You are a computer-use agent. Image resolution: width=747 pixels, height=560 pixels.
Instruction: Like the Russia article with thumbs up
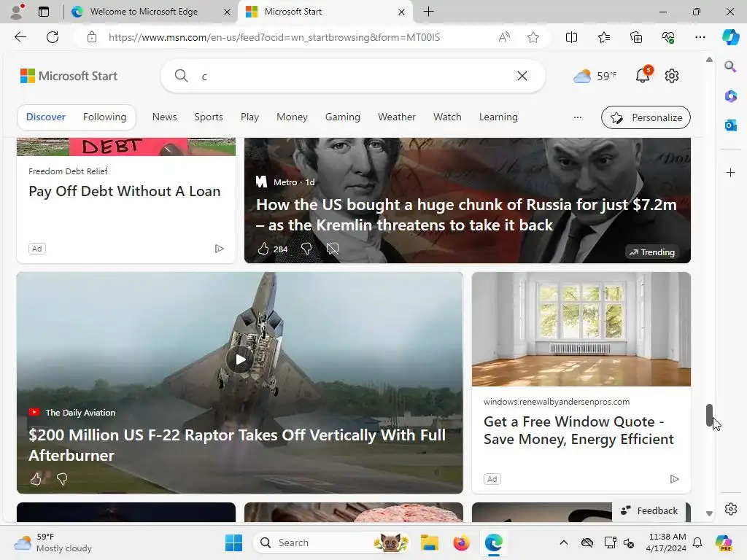pos(263,249)
